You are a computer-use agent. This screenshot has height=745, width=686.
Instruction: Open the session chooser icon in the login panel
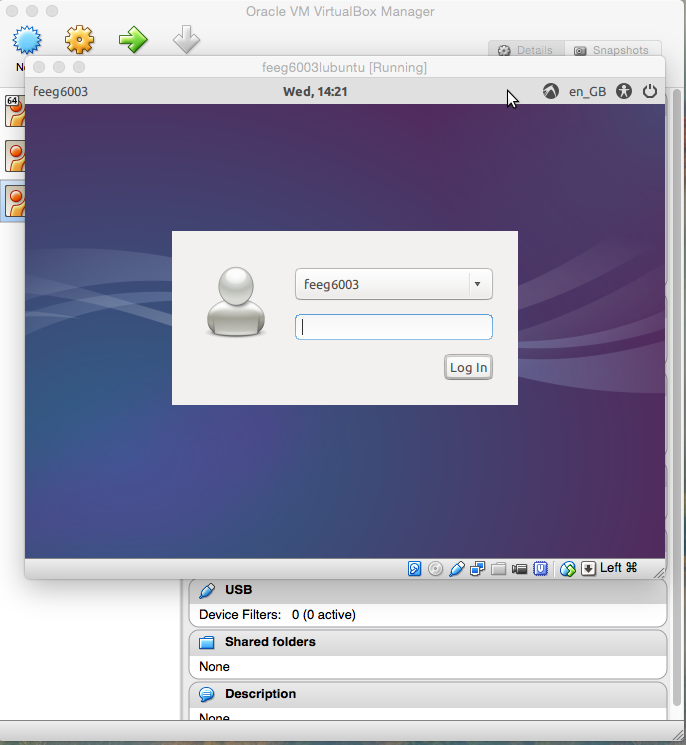click(x=551, y=91)
